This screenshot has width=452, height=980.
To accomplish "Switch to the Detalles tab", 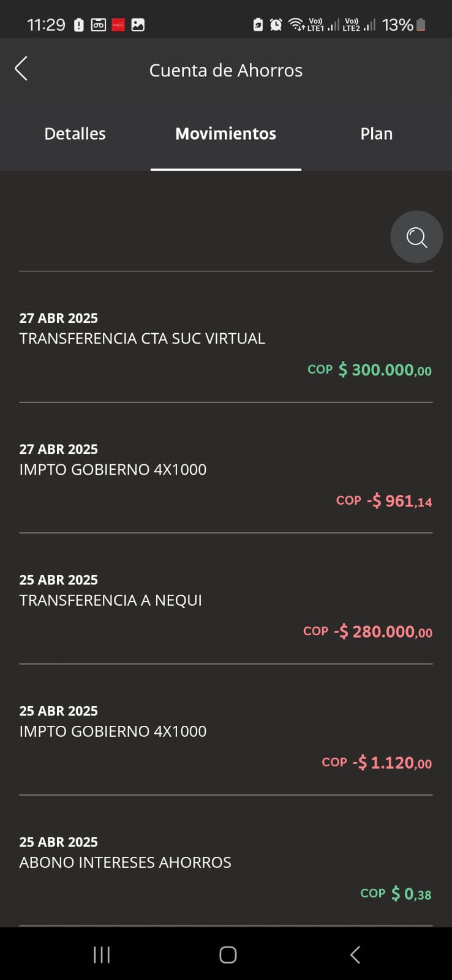I will (75, 134).
